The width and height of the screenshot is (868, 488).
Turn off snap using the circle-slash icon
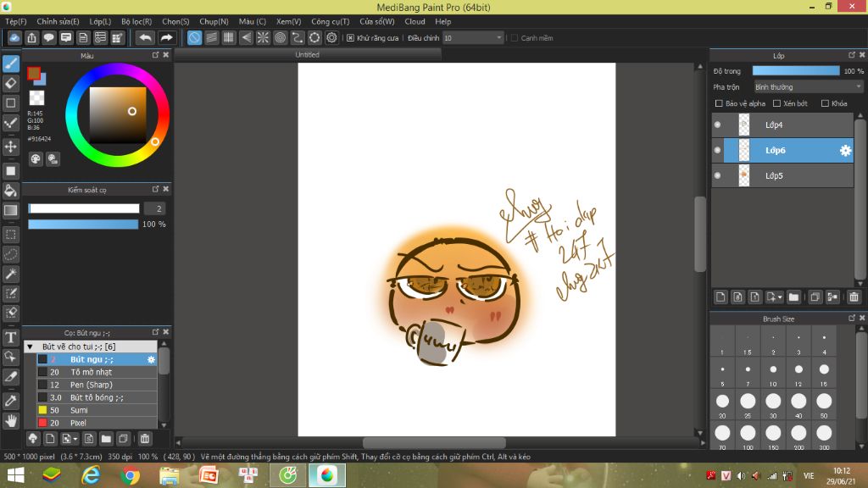194,37
